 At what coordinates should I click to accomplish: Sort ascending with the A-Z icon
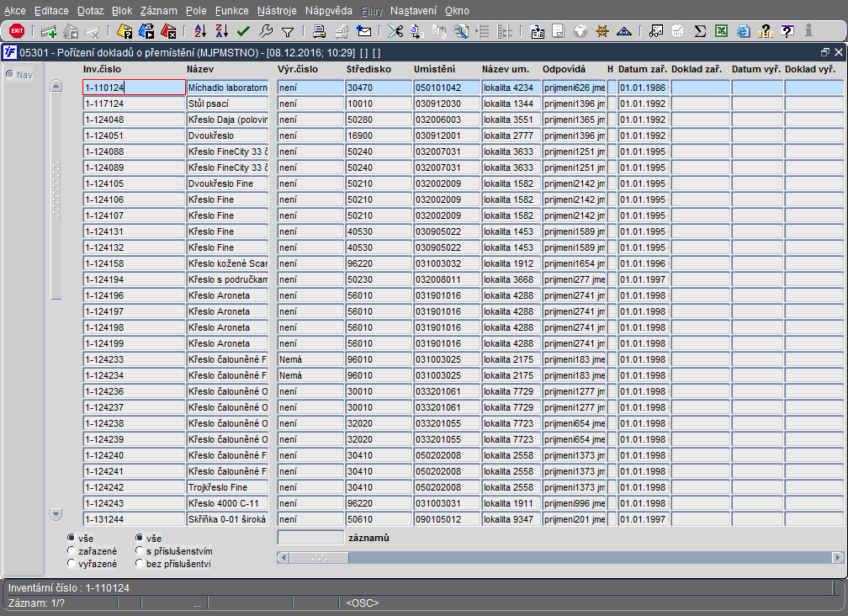coord(200,31)
